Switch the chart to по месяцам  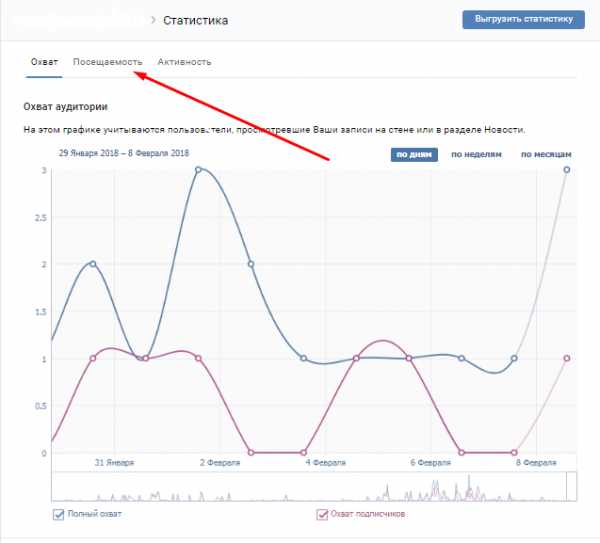(x=546, y=155)
